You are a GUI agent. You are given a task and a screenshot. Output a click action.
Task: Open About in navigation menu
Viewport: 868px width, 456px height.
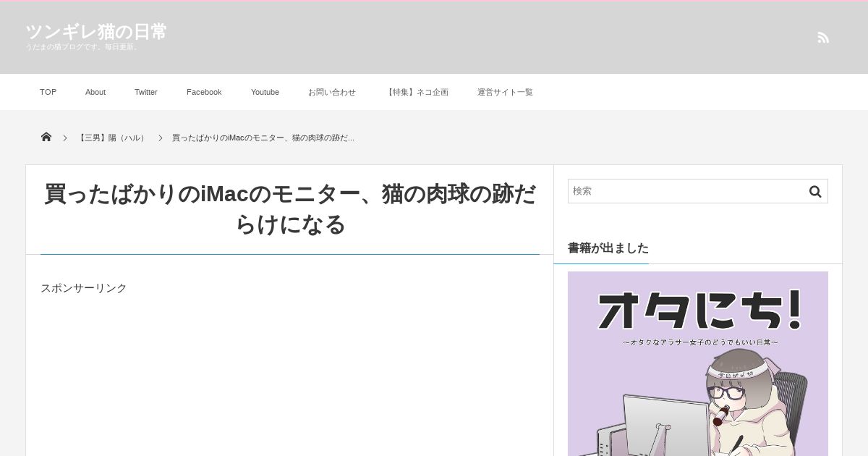pos(95,92)
